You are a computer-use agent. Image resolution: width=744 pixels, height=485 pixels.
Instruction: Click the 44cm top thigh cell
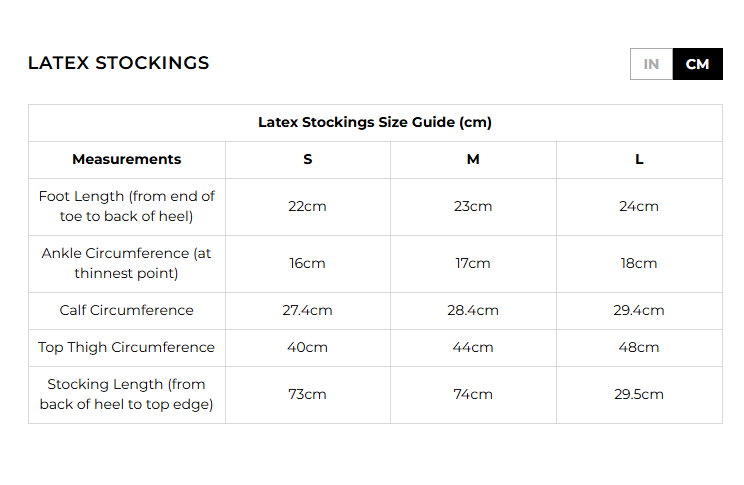coord(473,347)
